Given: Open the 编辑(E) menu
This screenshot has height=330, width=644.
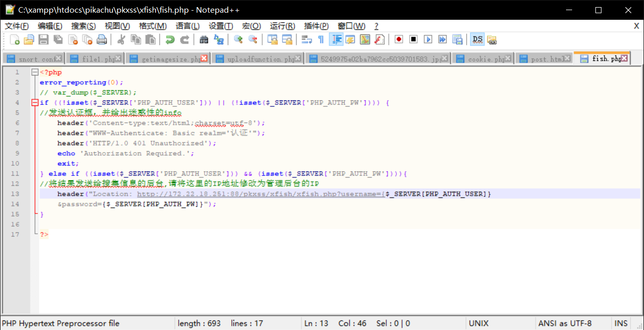Looking at the screenshot, I should point(50,26).
